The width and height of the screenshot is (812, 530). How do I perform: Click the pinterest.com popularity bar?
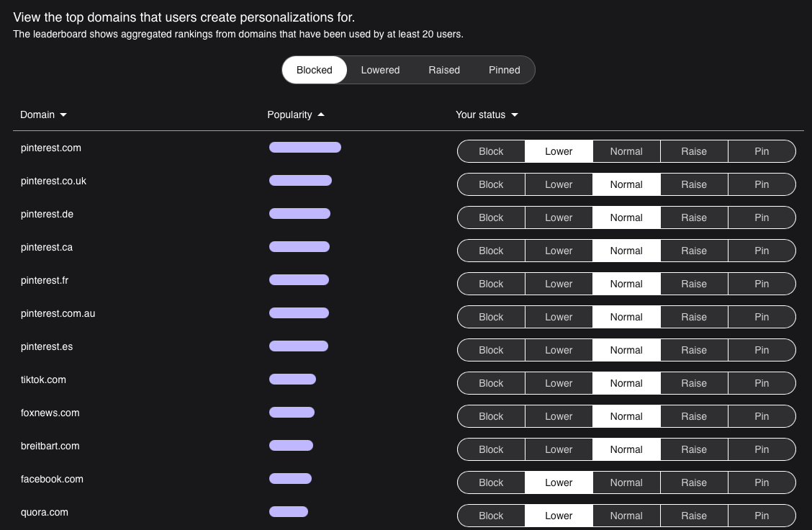[304, 147]
